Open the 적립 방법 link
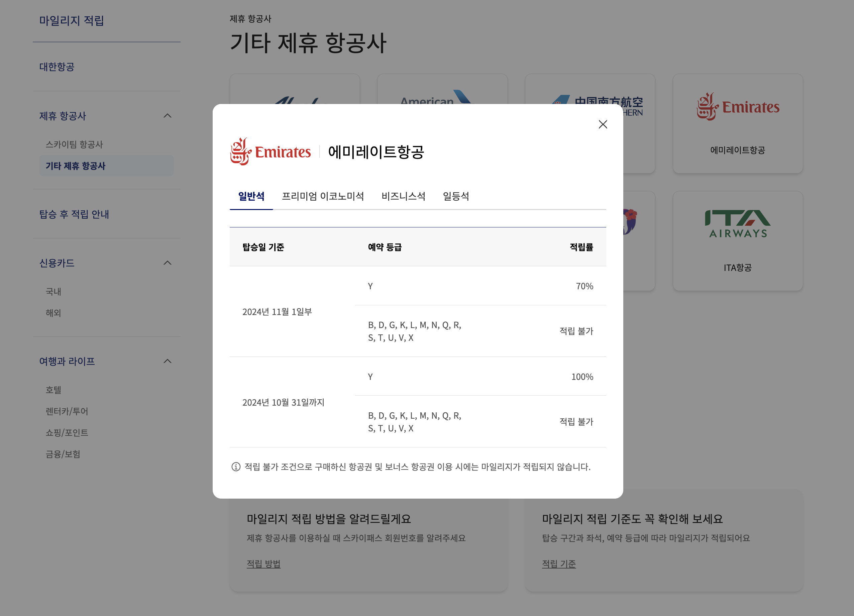Viewport: 854px width, 616px height. [263, 563]
